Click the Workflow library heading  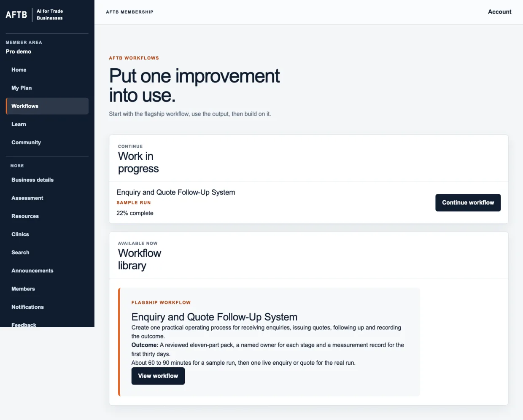coord(140,259)
